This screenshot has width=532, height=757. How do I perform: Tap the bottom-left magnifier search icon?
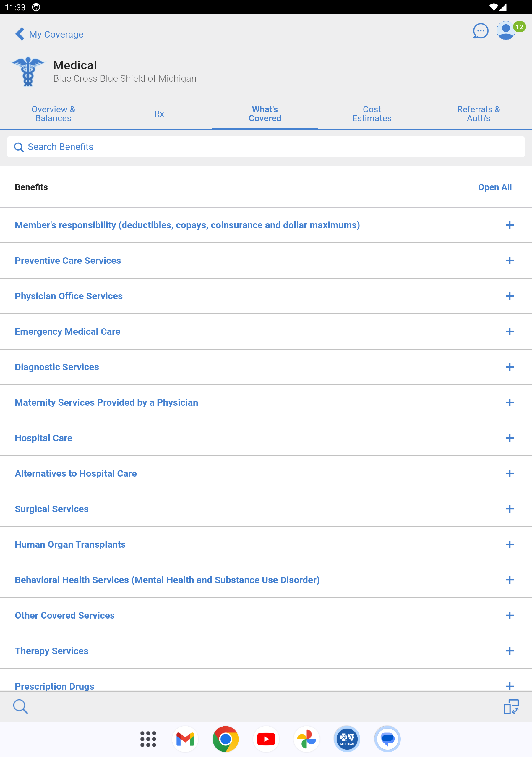20,706
